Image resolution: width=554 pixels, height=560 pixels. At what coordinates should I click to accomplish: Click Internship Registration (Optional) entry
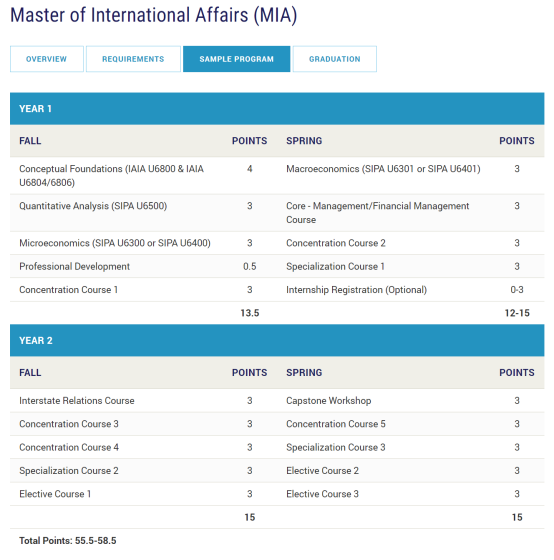(356, 290)
